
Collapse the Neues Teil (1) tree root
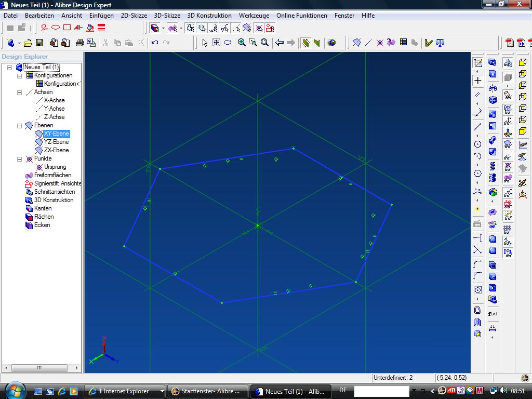(9, 67)
